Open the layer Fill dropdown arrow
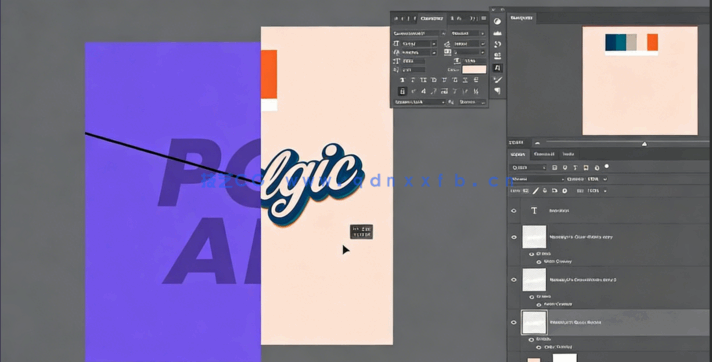The width and height of the screenshot is (712, 362). click(605, 191)
